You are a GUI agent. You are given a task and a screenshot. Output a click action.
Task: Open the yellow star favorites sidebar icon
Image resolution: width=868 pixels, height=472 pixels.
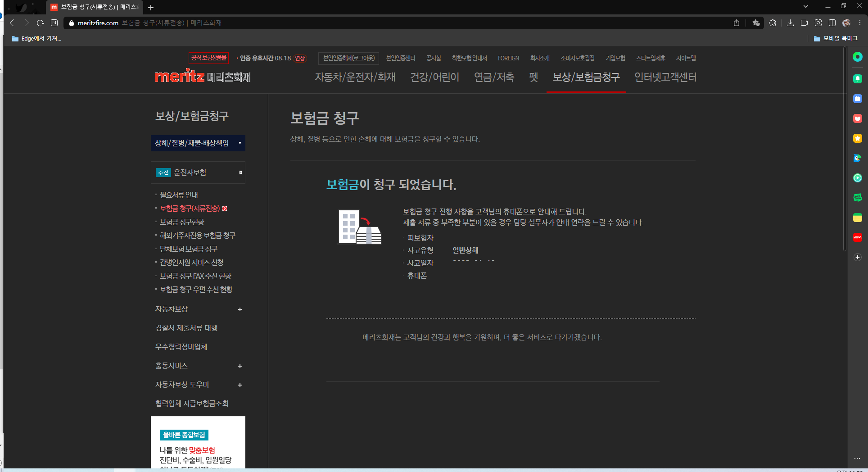[x=858, y=138]
